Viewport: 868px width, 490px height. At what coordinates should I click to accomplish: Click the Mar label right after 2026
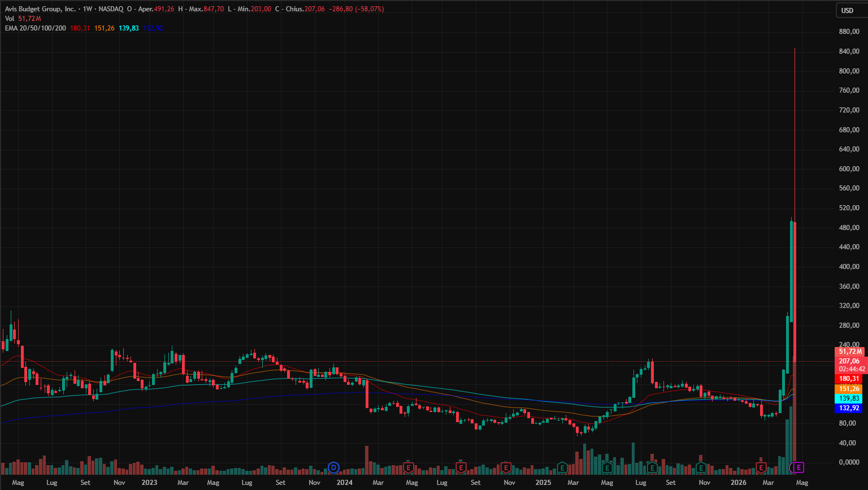pos(768,483)
